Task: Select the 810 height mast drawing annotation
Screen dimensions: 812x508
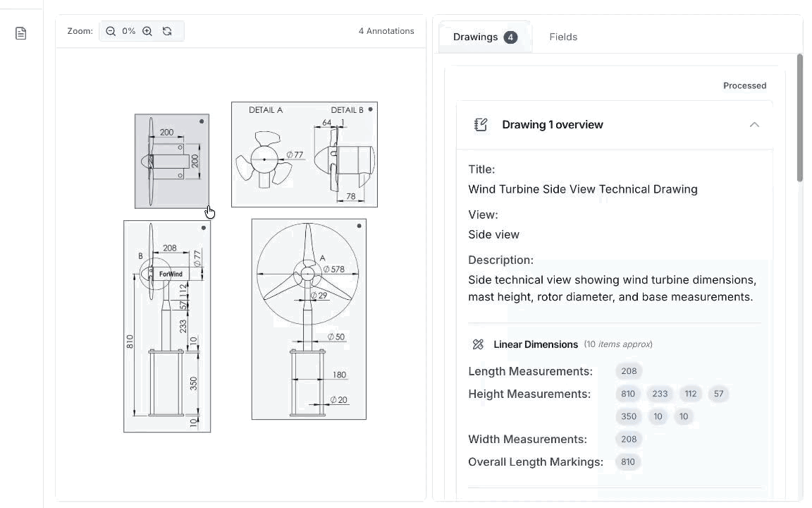Action: tap(167, 326)
